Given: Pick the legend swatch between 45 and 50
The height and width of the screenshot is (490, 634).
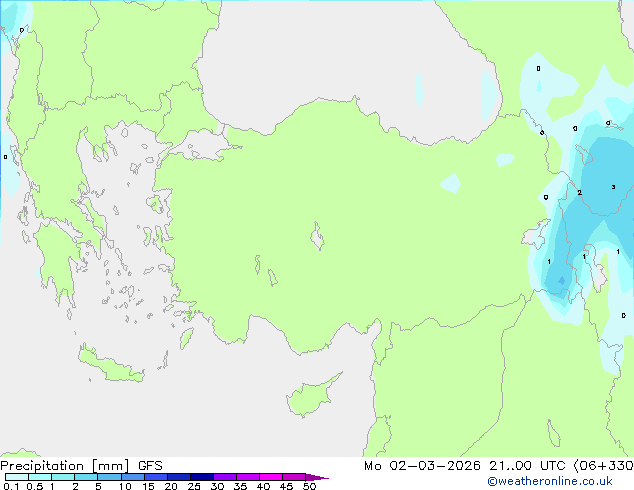Looking at the screenshot, I should 294,477.
